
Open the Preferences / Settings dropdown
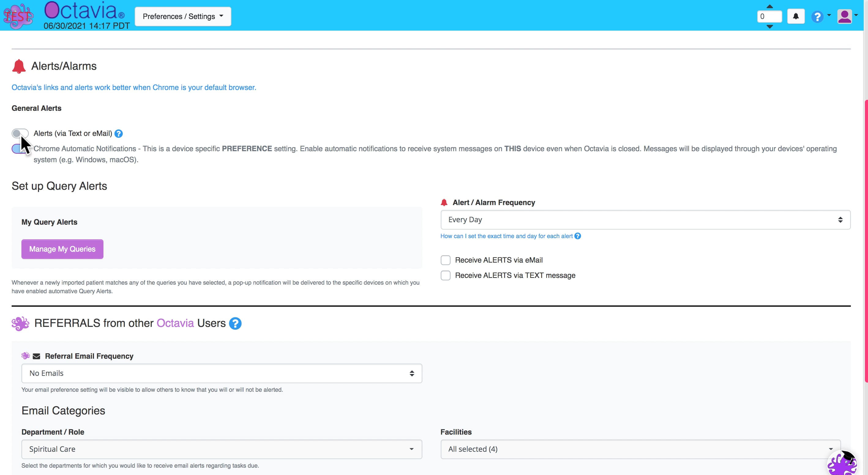tap(183, 17)
